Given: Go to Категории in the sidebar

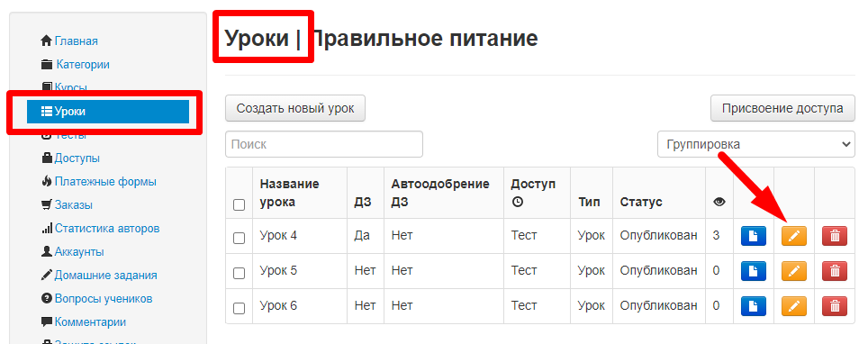Looking at the screenshot, I should [x=83, y=64].
